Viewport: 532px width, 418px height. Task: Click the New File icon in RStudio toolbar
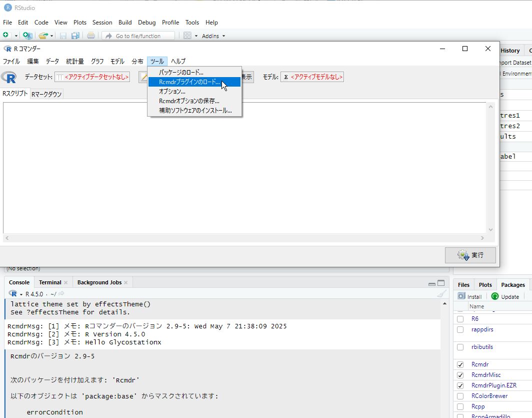click(x=6, y=36)
